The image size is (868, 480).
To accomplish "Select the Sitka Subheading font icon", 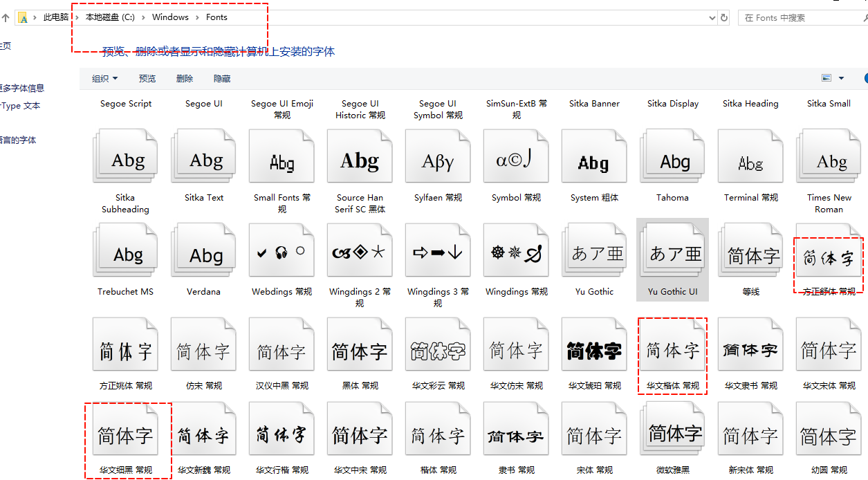I will pyautogui.click(x=125, y=156).
